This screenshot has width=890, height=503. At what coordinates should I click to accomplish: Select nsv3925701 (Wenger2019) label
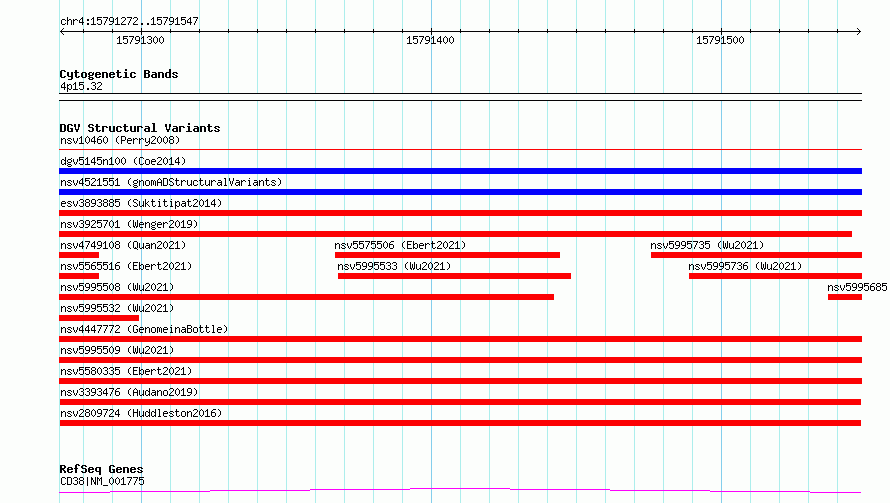129,224
